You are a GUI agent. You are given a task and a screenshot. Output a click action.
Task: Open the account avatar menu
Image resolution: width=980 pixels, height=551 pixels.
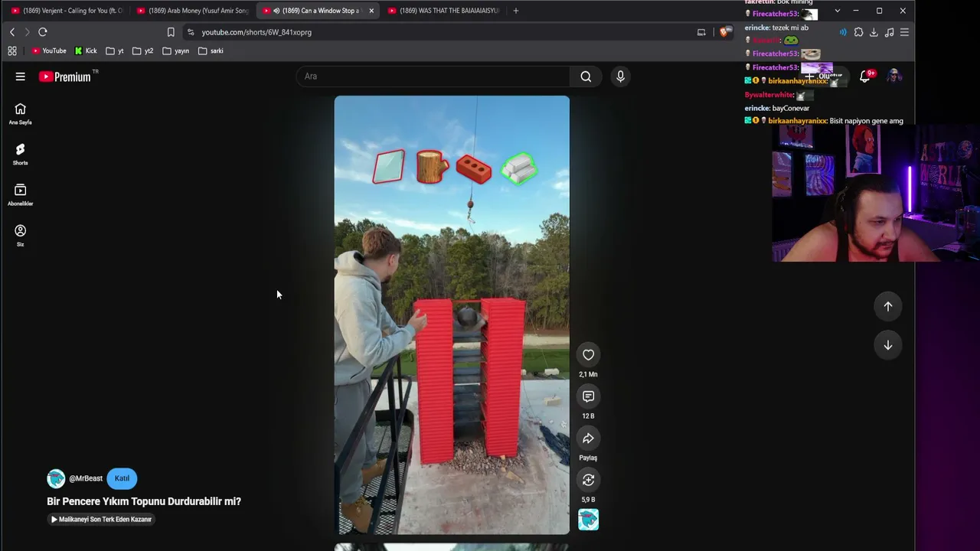point(893,76)
